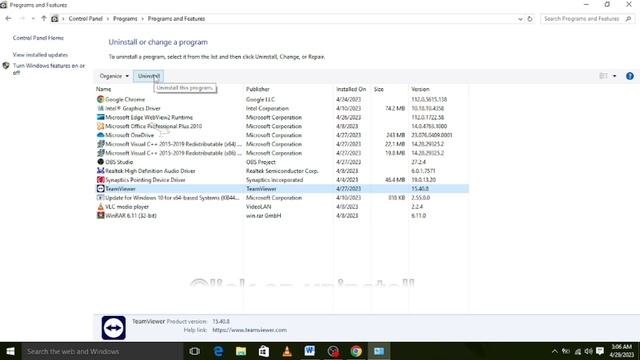The width and height of the screenshot is (640, 360).
Task: Click the large TeamViewer logo in details pane
Action: [113, 327]
